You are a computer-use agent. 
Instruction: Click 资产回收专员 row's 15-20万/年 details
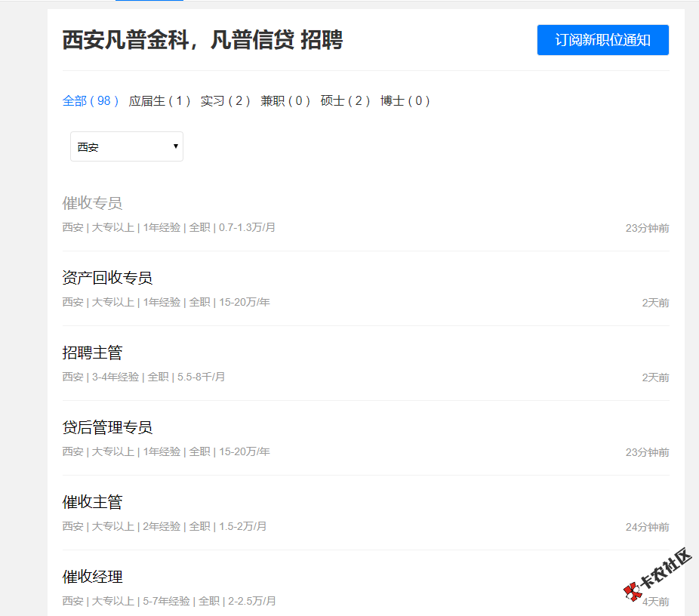[x=166, y=302]
